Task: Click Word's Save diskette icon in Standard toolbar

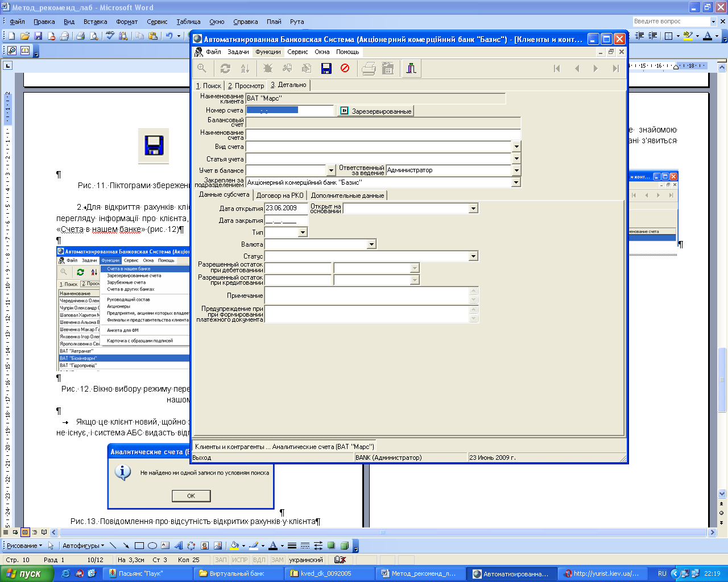Action: (x=38, y=36)
